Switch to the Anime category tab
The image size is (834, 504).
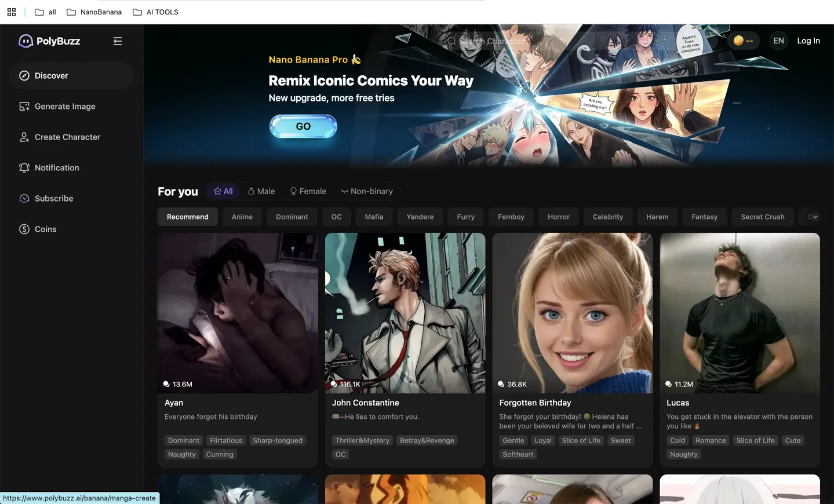click(x=242, y=217)
